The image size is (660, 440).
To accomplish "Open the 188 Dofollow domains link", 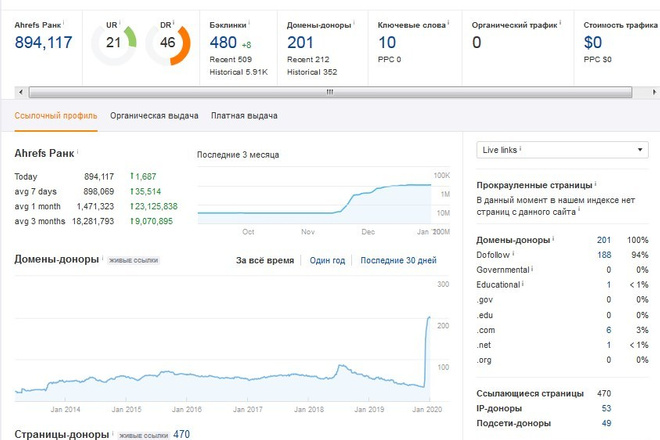I will 604,255.
